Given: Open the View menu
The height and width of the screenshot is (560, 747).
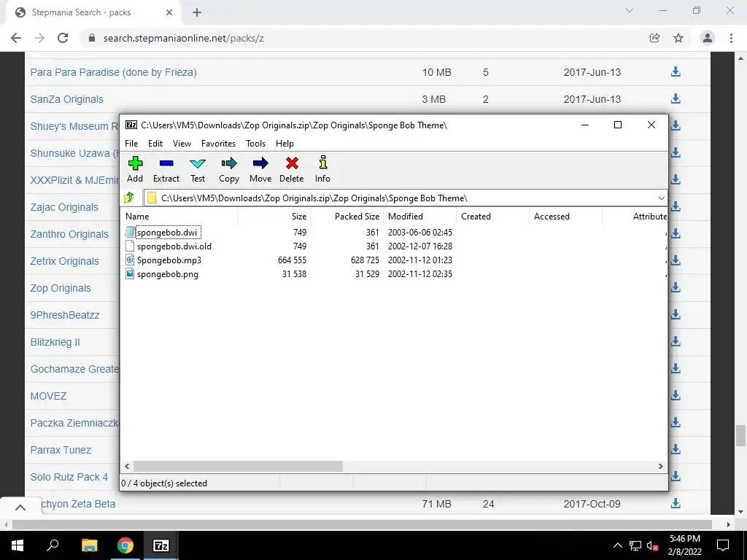Looking at the screenshot, I should [182, 144].
